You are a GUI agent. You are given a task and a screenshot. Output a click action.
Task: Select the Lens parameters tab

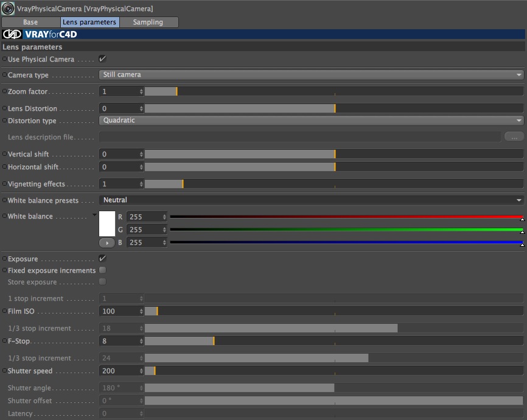[x=89, y=22]
